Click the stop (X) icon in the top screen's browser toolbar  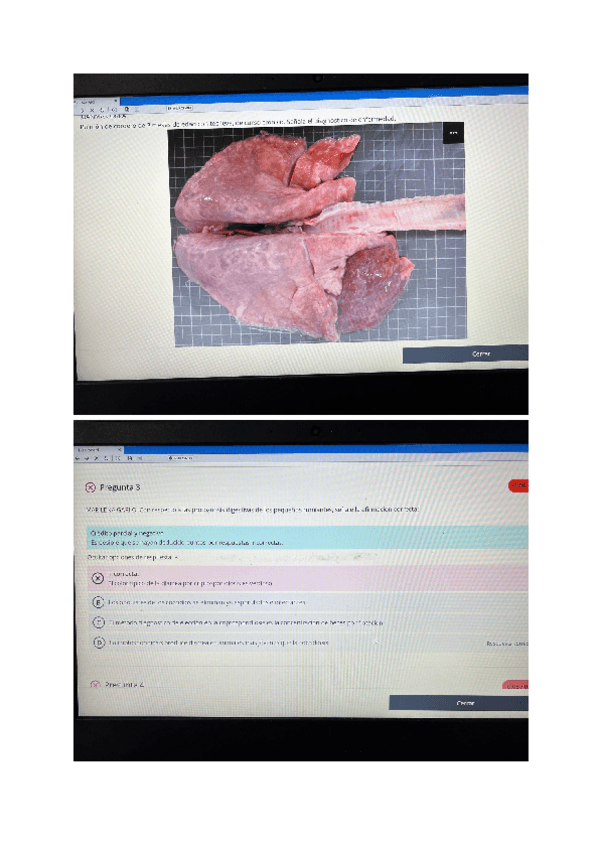click(x=93, y=110)
